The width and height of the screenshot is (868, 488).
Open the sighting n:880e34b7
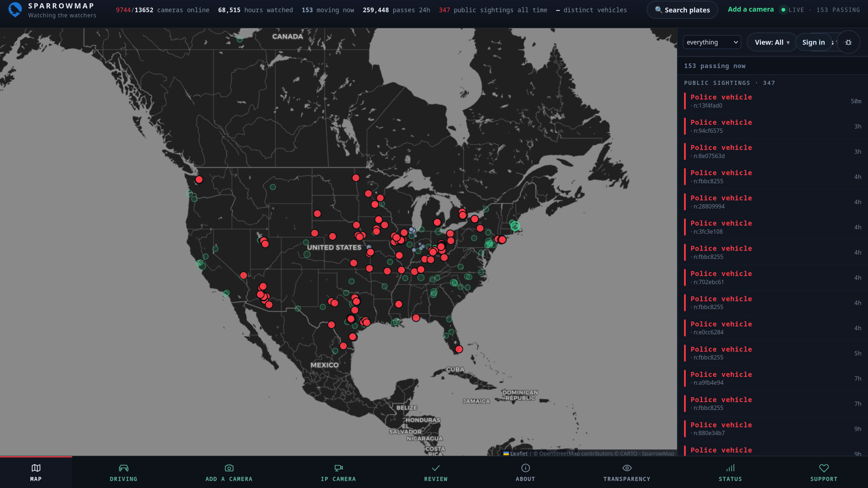(773, 429)
